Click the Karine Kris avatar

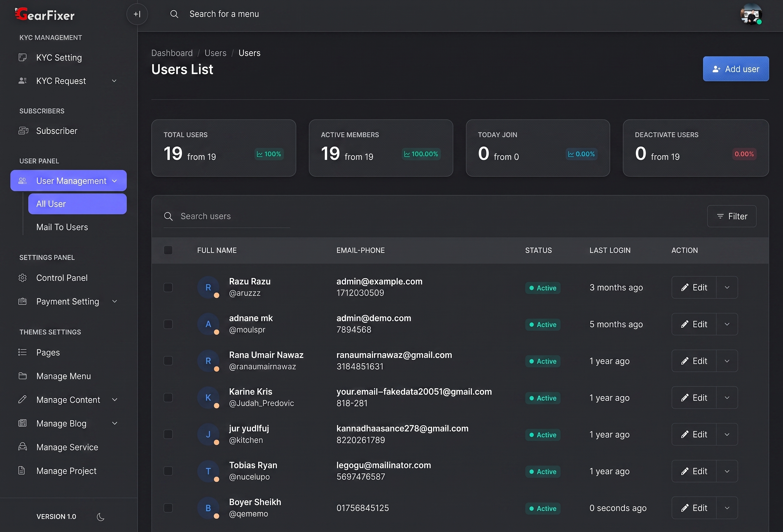coord(208,397)
